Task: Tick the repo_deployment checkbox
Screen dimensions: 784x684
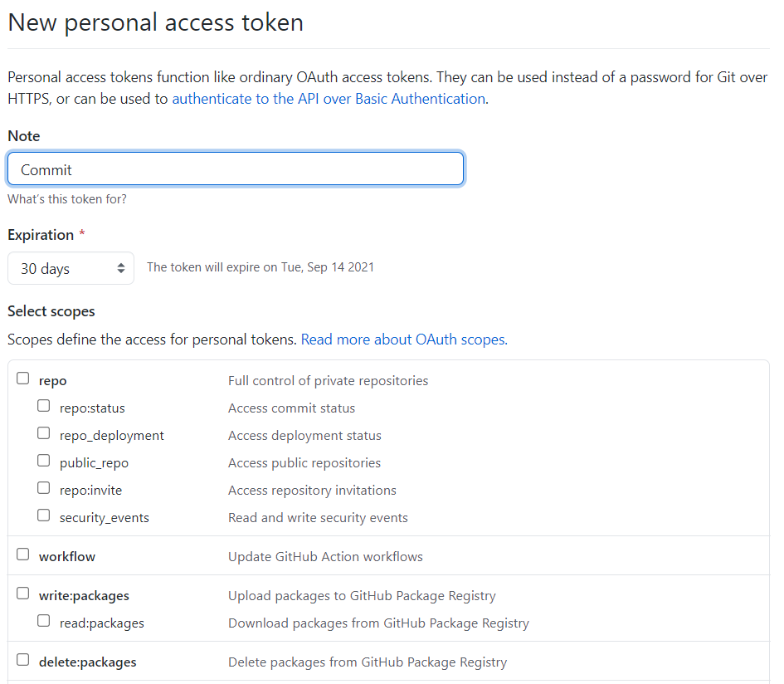Action: [x=43, y=434]
